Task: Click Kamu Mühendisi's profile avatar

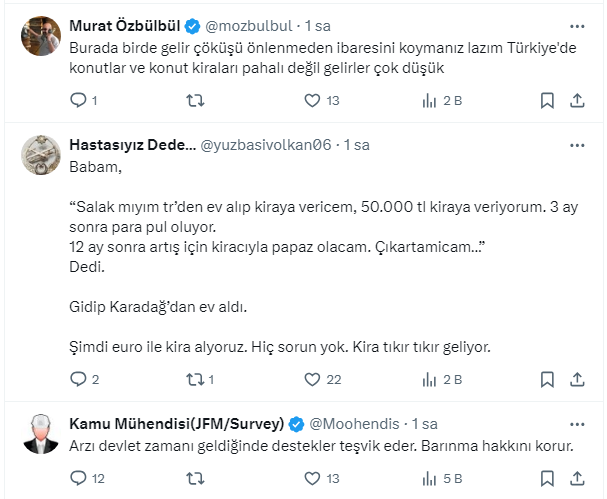Action: tap(39, 433)
